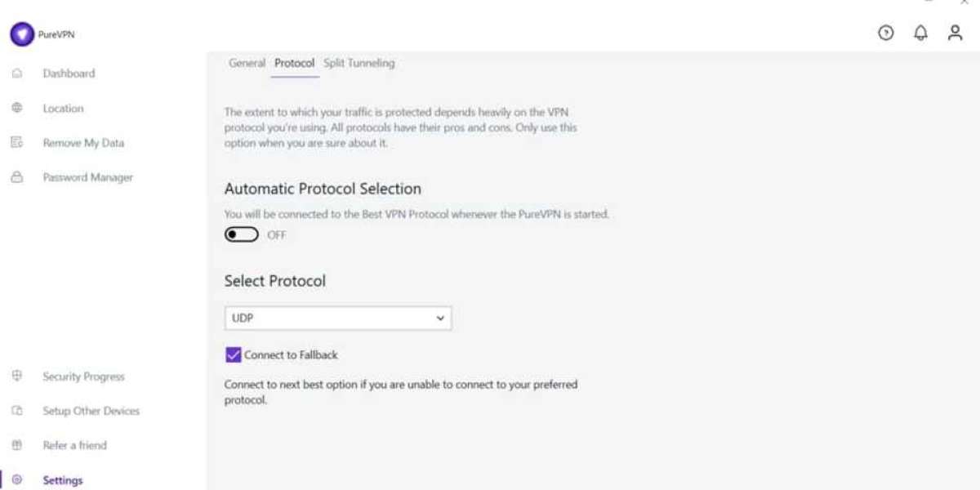Click the Location globe icon
Image resolution: width=980 pixels, height=490 pixels.
point(16,108)
